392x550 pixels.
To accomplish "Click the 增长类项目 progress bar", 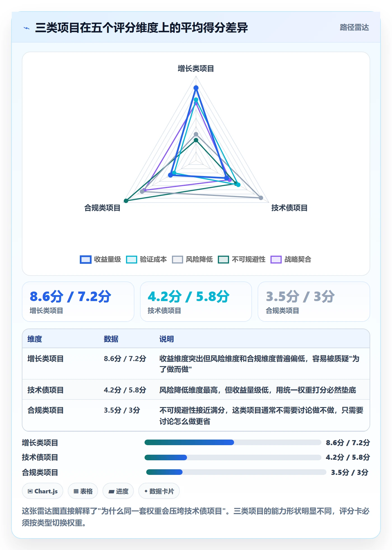I will click(x=233, y=442).
